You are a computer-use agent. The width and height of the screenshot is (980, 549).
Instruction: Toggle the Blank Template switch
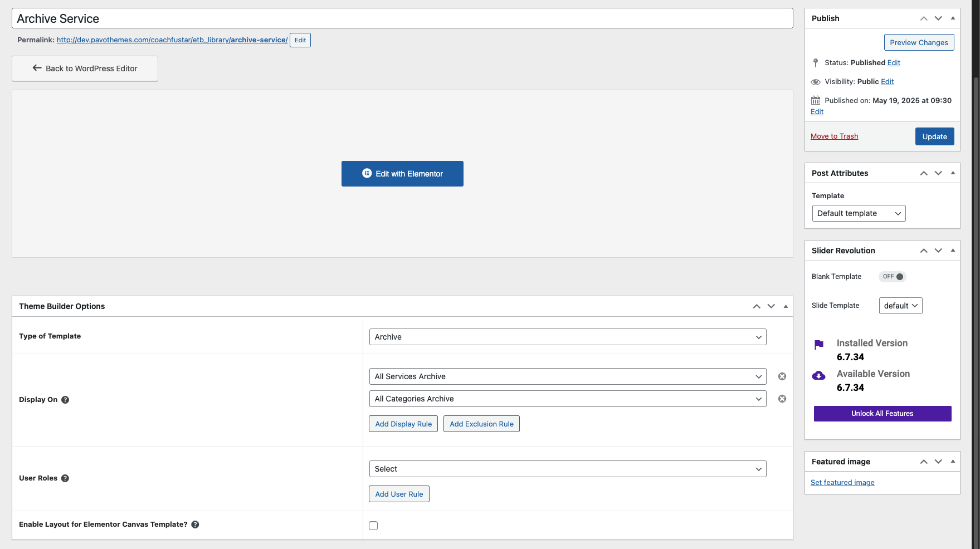(x=893, y=277)
